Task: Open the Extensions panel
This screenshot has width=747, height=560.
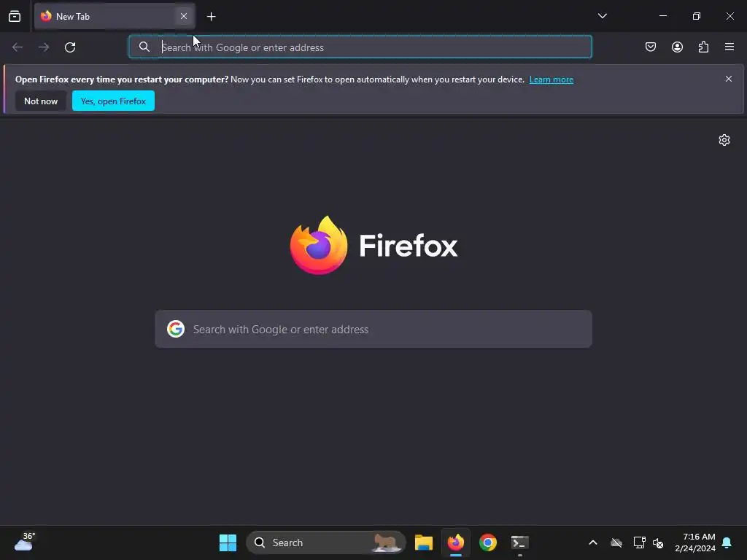Action: 703,47
